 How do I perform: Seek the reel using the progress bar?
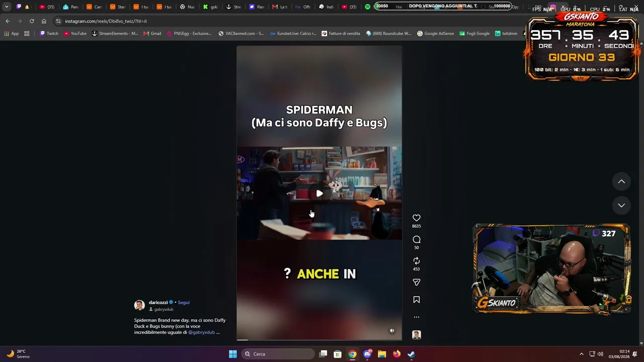pyautogui.click(x=319, y=340)
